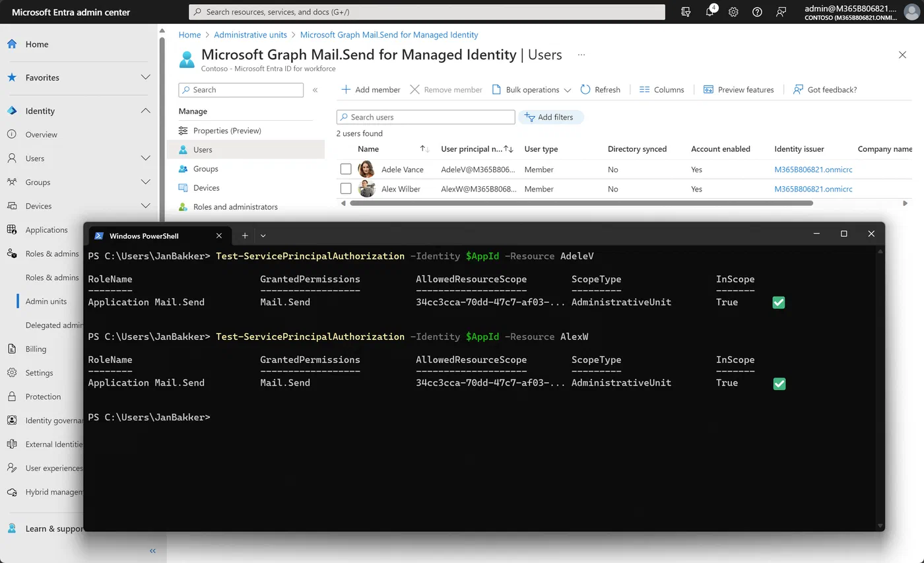Open the Columns toolbar button
924x563 pixels.
(661, 90)
